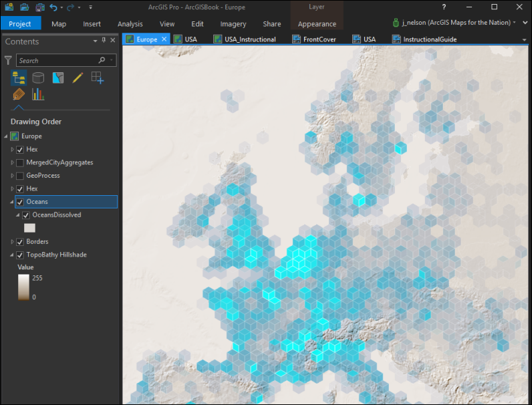Select List By Snapping icon

click(x=98, y=78)
